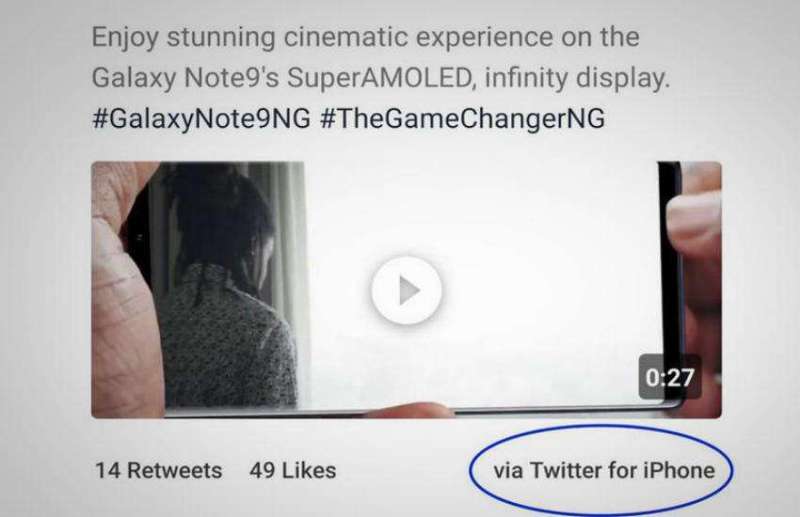Click the thumb holding the phone's left side
The width and height of the screenshot is (800, 517).
(x=122, y=300)
